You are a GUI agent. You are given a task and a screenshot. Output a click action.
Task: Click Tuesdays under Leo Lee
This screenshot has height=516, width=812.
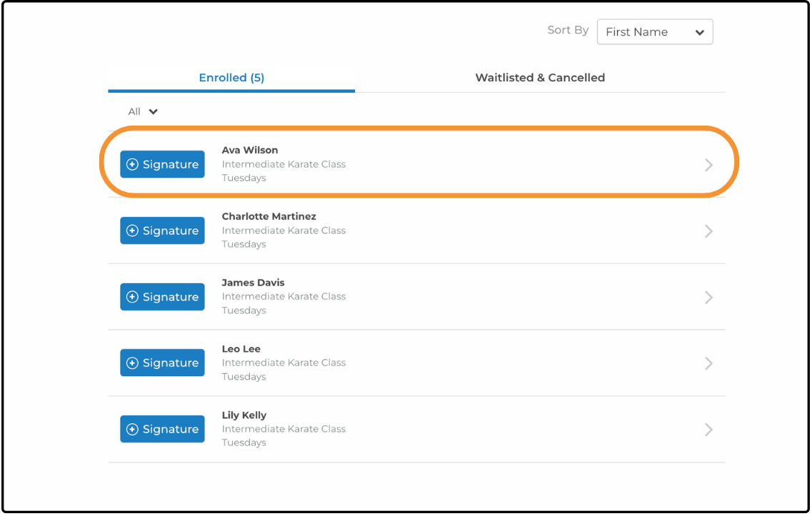pos(244,377)
